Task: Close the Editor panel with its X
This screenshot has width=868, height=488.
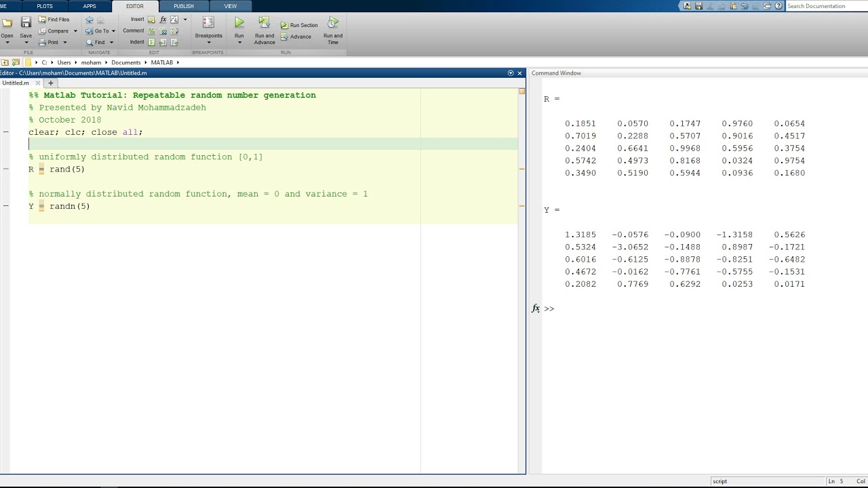Action: [519, 73]
